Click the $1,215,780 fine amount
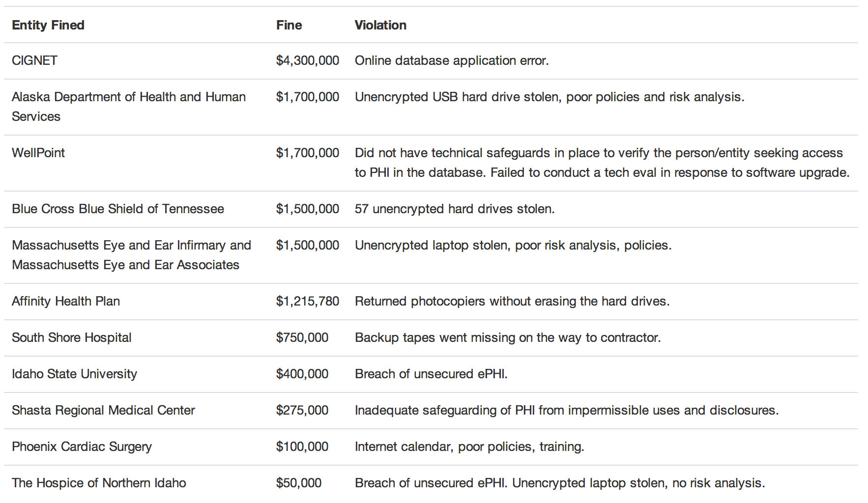Screen dimensions: 868x503 (307, 301)
